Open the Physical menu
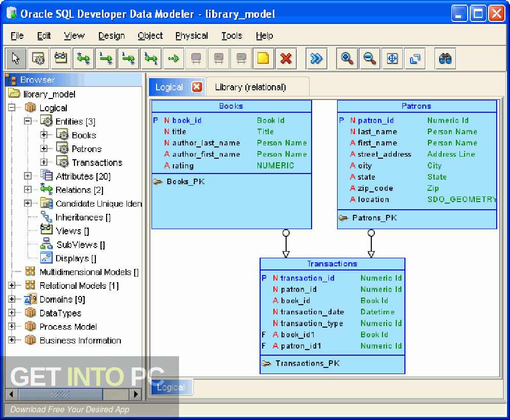The width and height of the screenshot is (510, 420). [x=192, y=36]
